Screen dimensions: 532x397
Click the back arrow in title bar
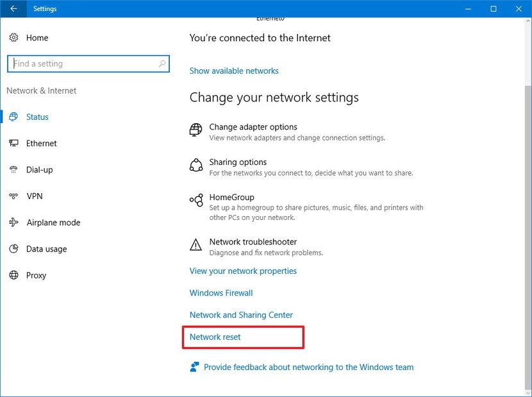pyautogui.click(x=13, y=9)
